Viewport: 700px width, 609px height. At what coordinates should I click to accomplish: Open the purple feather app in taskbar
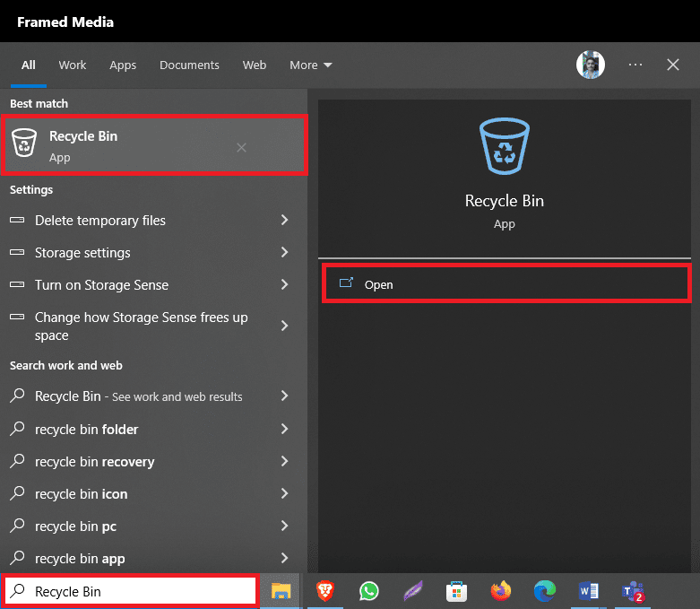click(413, 591)
